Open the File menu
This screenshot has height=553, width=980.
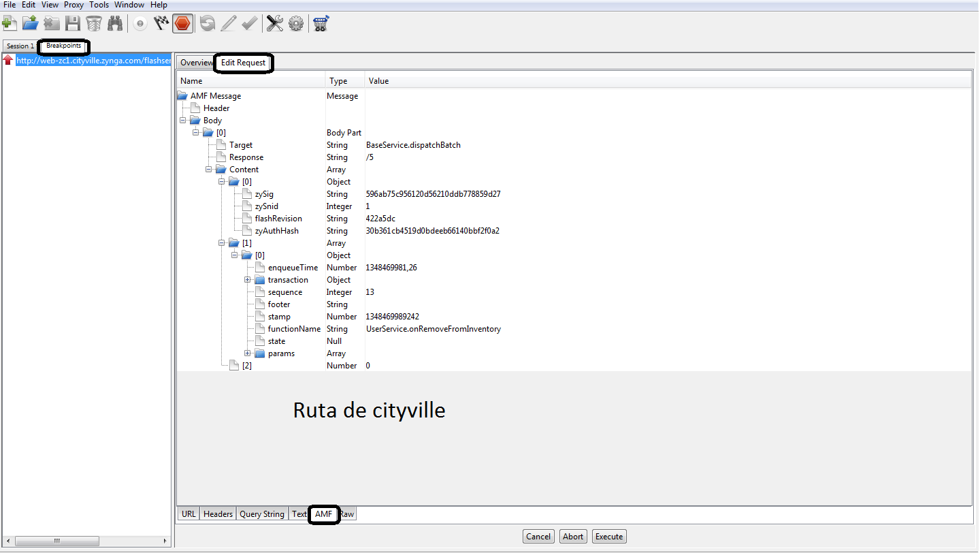[x=10, y=5]
